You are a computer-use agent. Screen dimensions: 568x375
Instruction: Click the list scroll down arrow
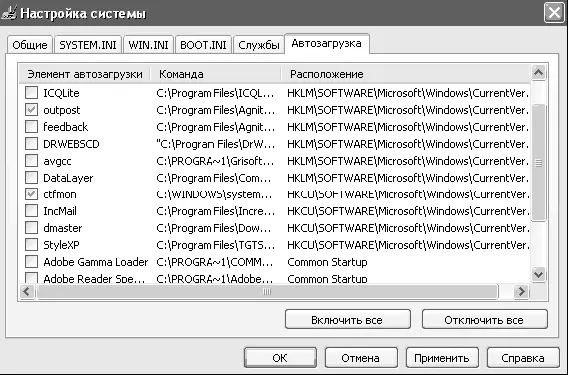click(x=538, y=274)
